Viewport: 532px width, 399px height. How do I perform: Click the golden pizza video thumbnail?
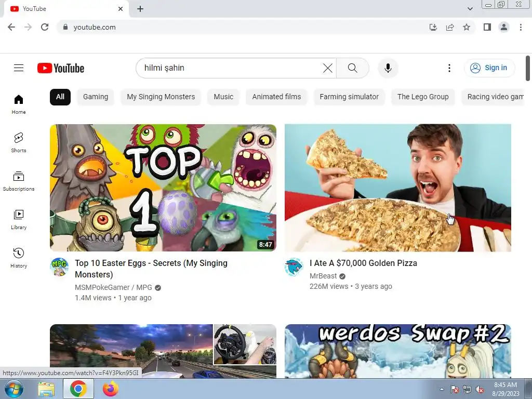click(x=397, y=188)
